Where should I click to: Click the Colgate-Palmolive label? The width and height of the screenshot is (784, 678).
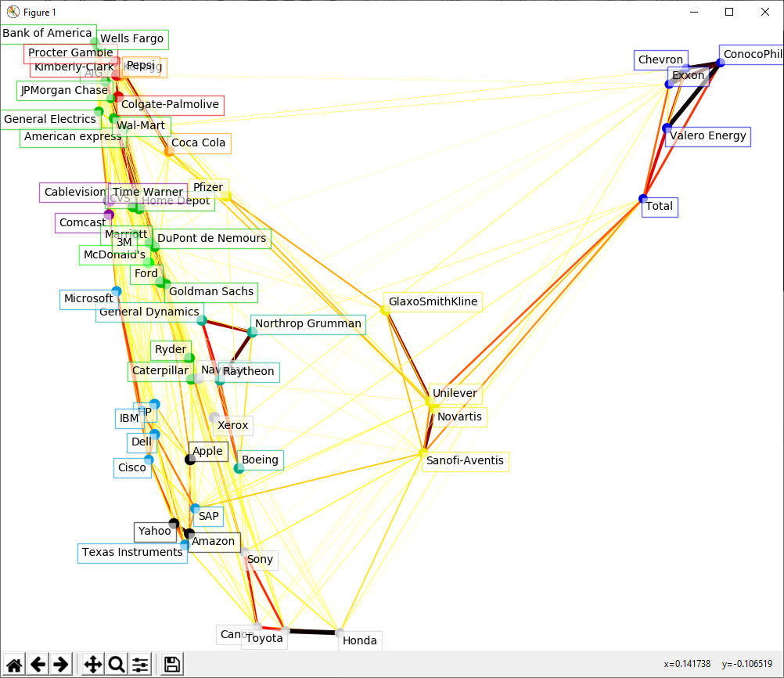point(171,105)
